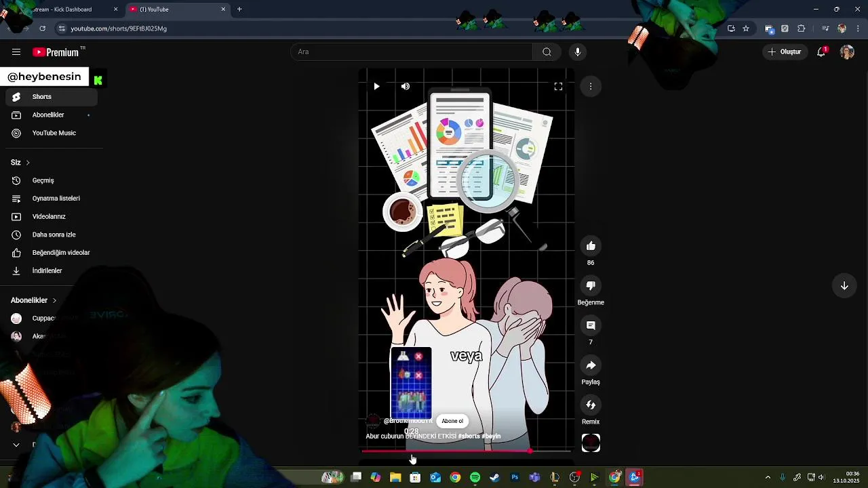Like the Short with thumbs up
868x488 pixels.
pos(591,246)
